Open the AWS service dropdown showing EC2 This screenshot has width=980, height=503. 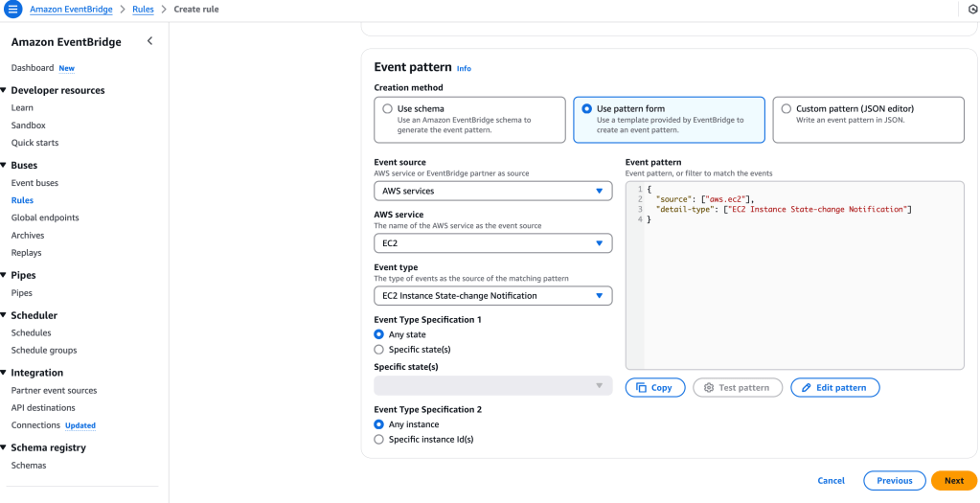tap(492, 243)
